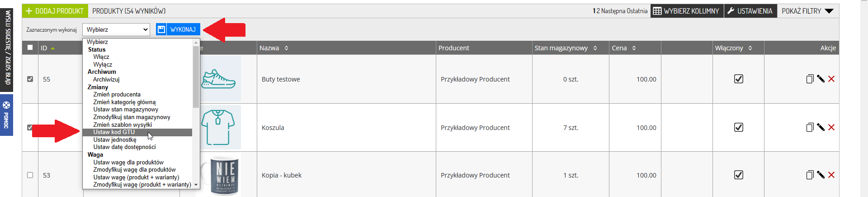The image size is (868, 197).
Task: Toggle the select-all checkbox in the table header
Action: (x=30, y=47)
